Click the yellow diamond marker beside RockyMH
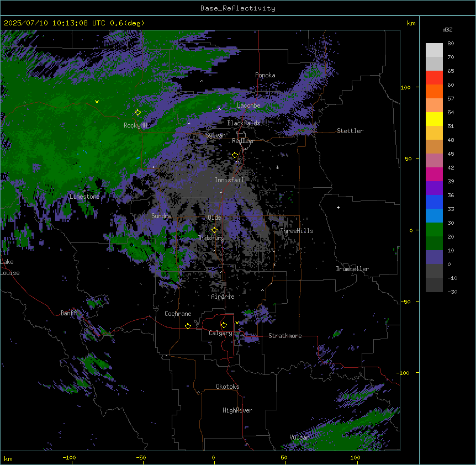476x465 pixels. point(138,113)
